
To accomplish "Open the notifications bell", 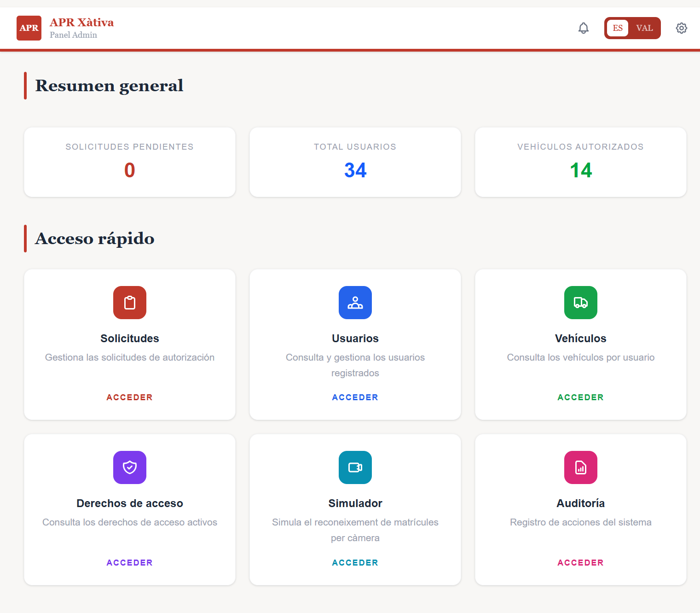I will coord(584,28).
